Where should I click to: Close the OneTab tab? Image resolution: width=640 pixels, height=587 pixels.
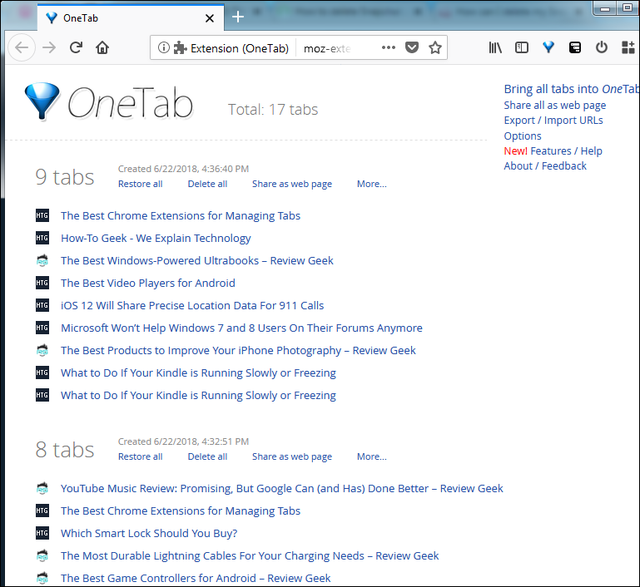(x=209, y=18)
